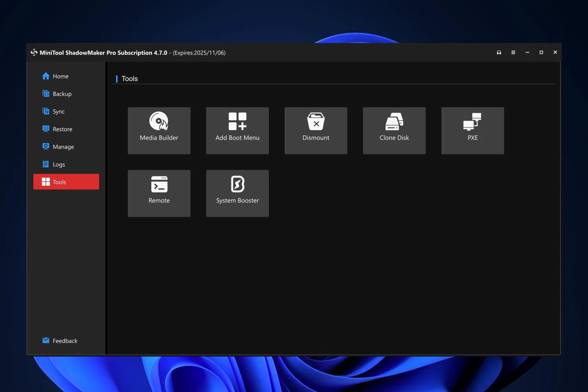This screenshot has height=392, width=588.
Task: Open the Manage section
Action: pyautogui.click(x=63, y=147)
